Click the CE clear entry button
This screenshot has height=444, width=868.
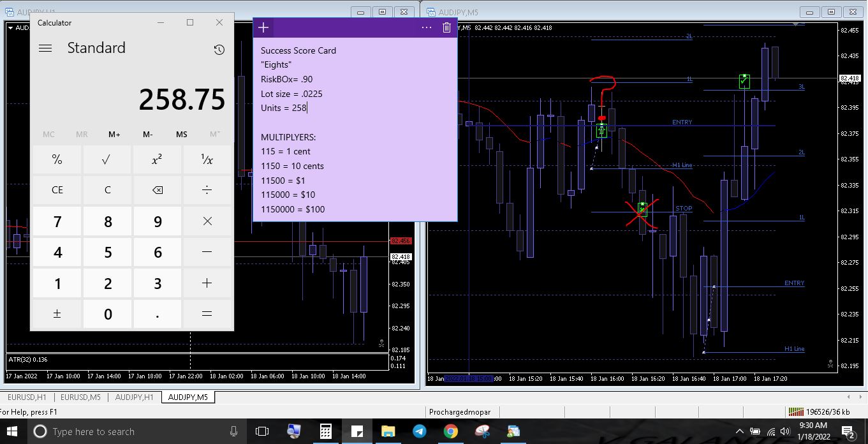click(57, 190)
